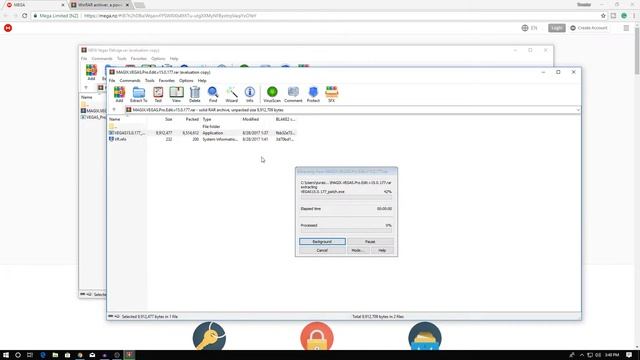This screenshot has width=640, height=360.
Task: Select the VEGAS15.0.177 application file row
Action: (202, 133)
